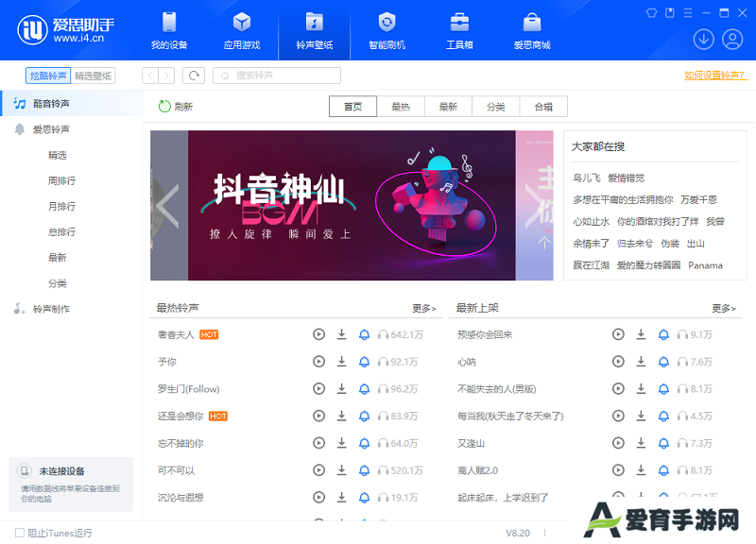756x544 pixels.
Task: Open 月排行 sidebar subitem
Action: (x=61, y=206)
